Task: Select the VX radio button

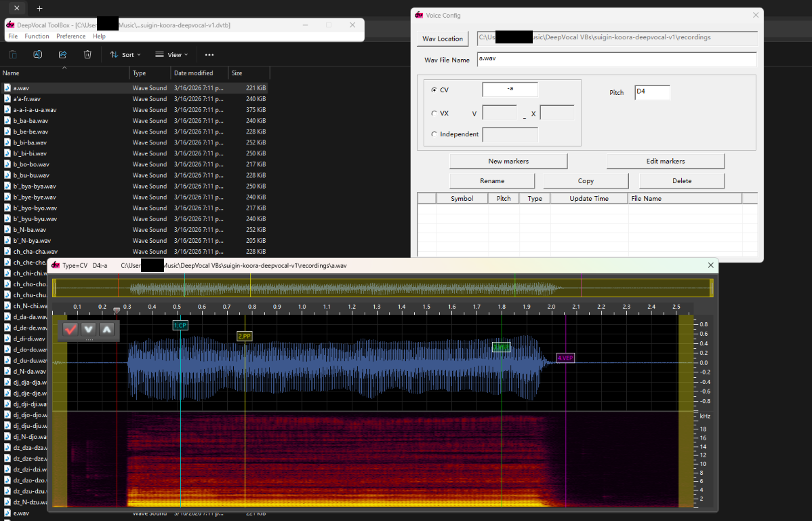Action: 434,114
